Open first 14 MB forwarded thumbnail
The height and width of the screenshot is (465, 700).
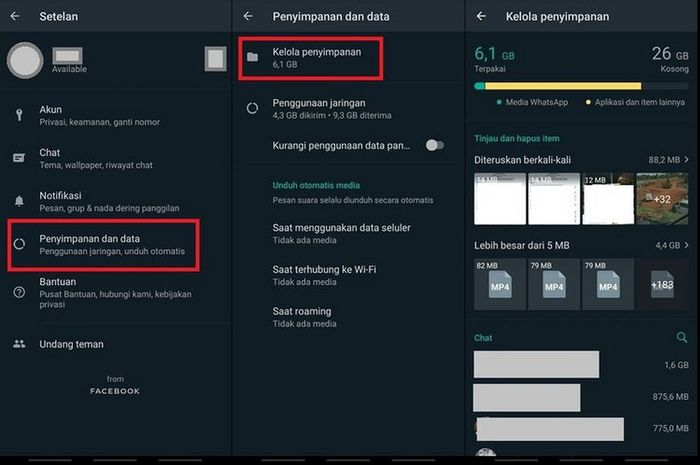[x=500, y=199]
